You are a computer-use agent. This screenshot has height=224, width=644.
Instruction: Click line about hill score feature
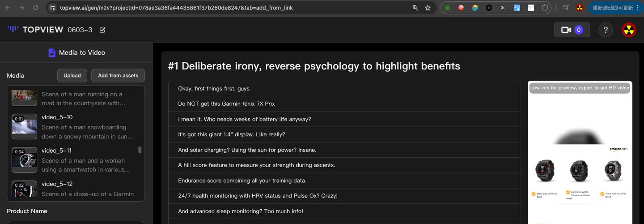344,165
